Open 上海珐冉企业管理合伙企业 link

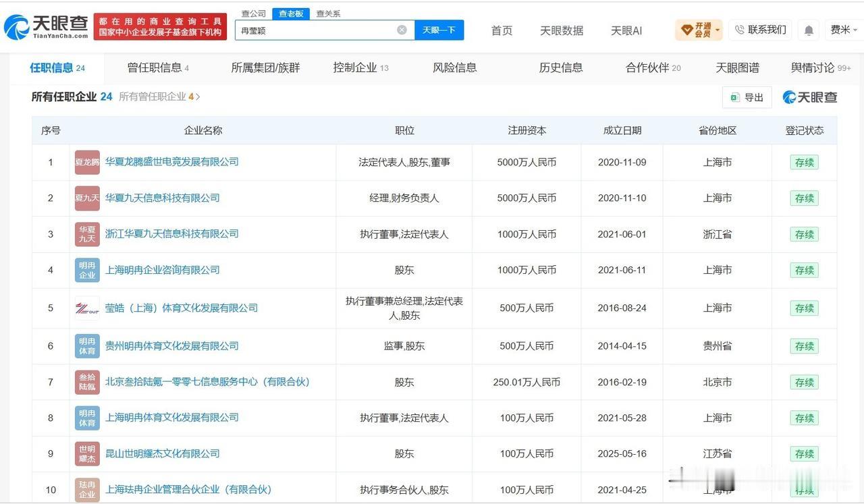(x=188, y=489)
